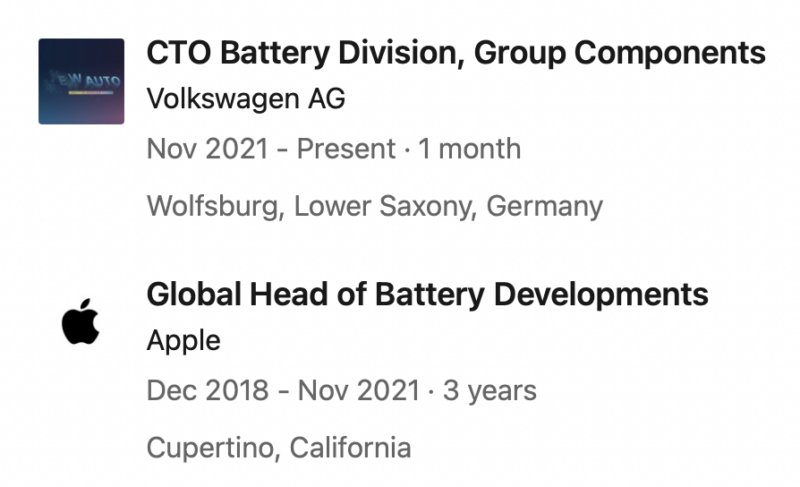Click the "3 years" duration text
This screenshot has height=487, width=800.
[491, 390]
